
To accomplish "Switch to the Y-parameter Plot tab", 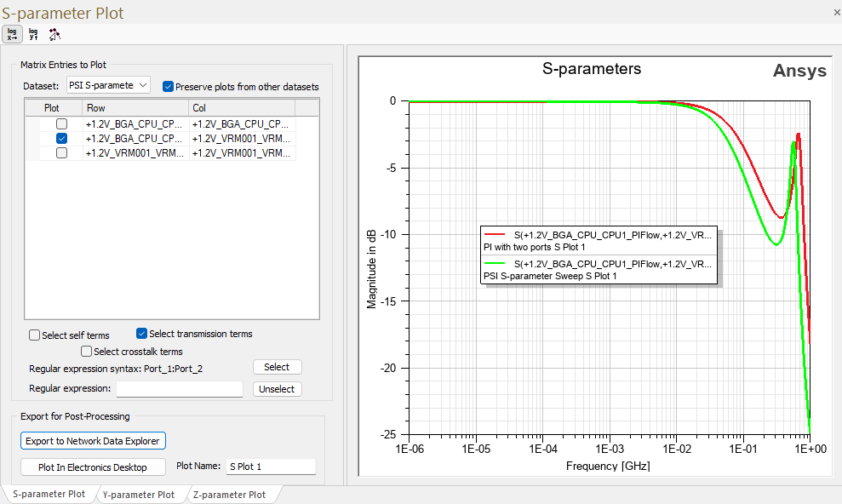I will tap(138, 495).
